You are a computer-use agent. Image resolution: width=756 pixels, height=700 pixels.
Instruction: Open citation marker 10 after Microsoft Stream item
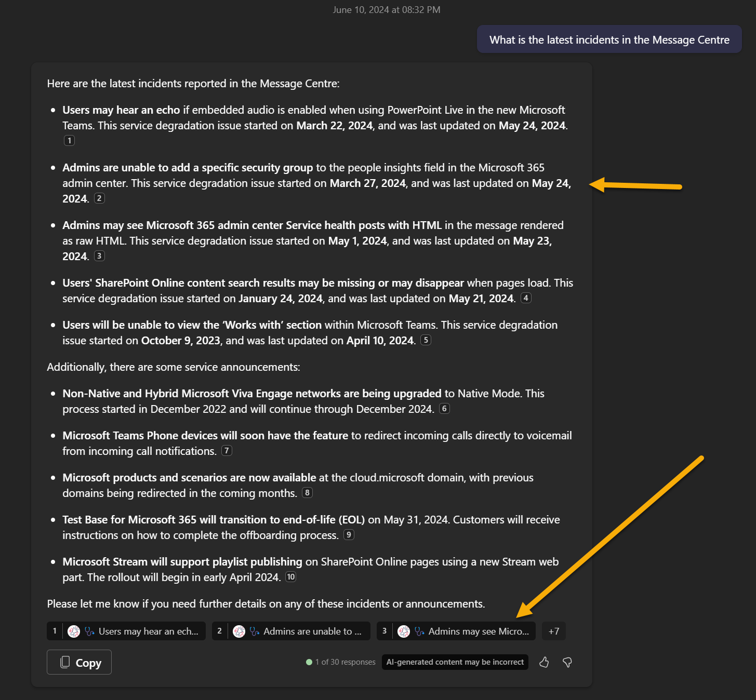[291, 577]
